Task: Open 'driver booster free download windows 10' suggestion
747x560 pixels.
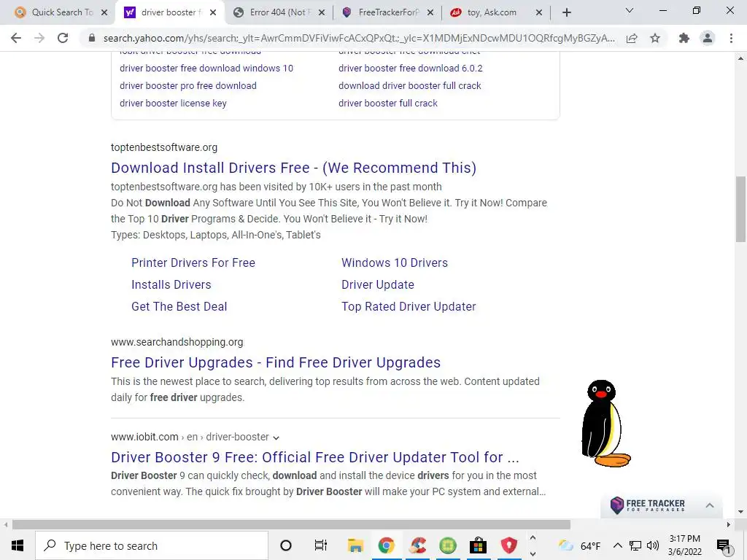Action: (x=206, y=68)
